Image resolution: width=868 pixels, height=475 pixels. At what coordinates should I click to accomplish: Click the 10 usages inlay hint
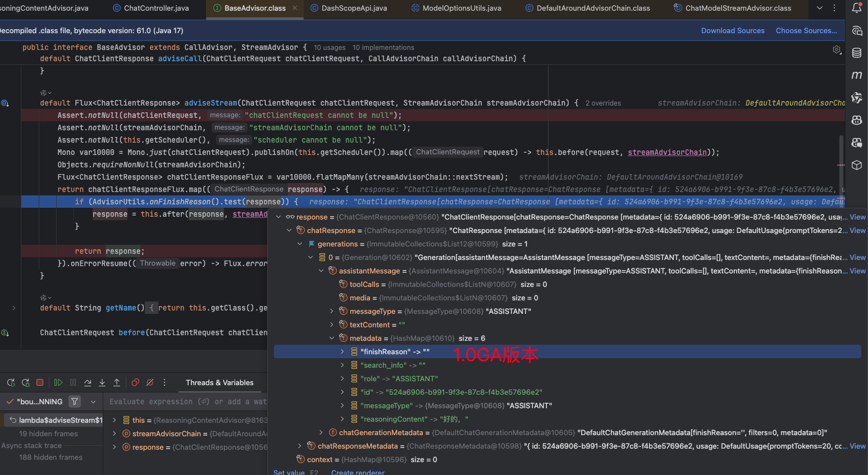click(x=330, y=48)
